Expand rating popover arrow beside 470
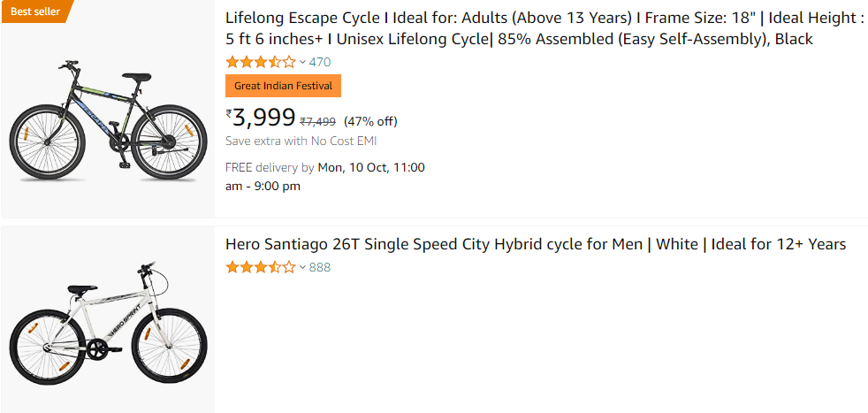868x413 pixels. pyautogui.click(x=302, y=62)
